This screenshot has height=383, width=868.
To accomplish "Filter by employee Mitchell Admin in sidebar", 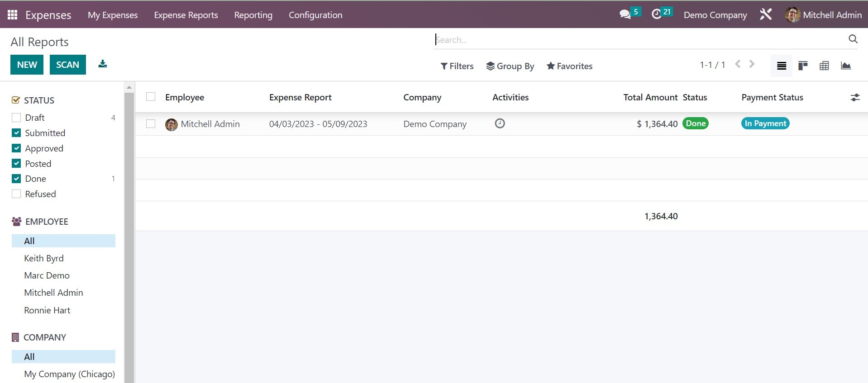I will pyautogui.click(x=53, y=293).
